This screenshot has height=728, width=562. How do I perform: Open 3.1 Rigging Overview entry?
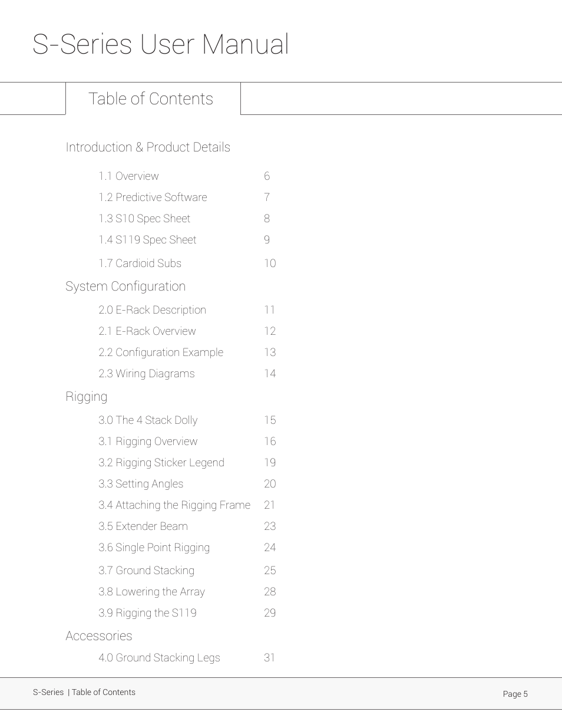[x=148, y=442]
